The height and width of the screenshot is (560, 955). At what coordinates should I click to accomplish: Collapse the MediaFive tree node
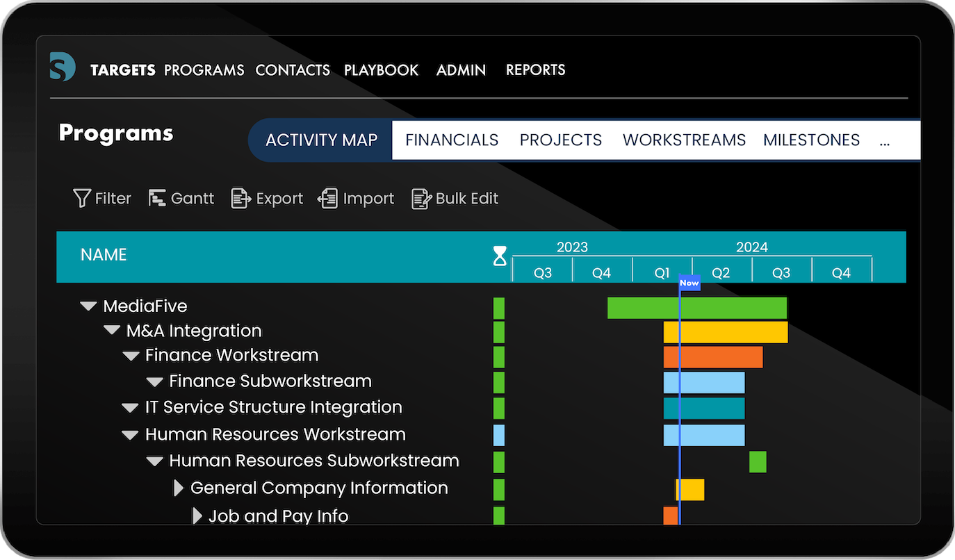pyautogui.click(x=88, y=306)
